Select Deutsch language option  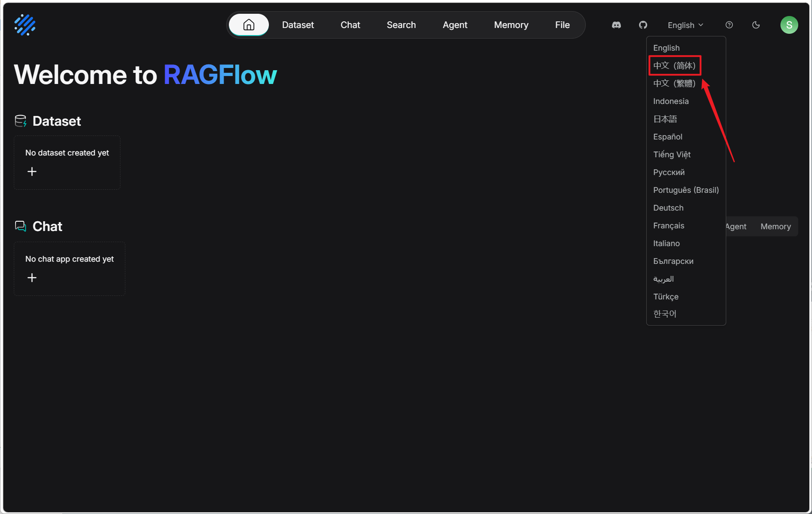(686, 208)
